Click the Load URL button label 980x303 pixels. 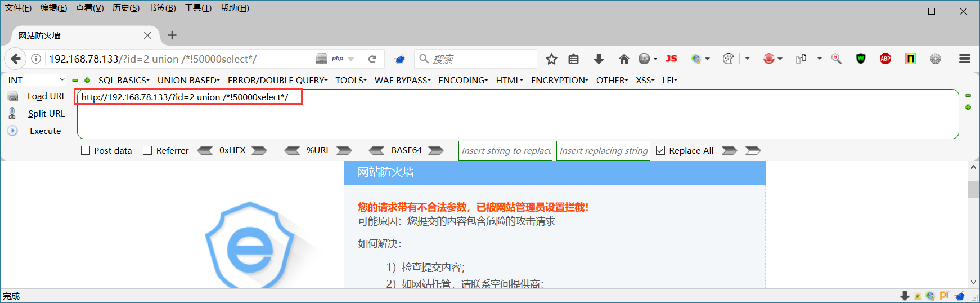pyautogui.click(x=47, y=96)
